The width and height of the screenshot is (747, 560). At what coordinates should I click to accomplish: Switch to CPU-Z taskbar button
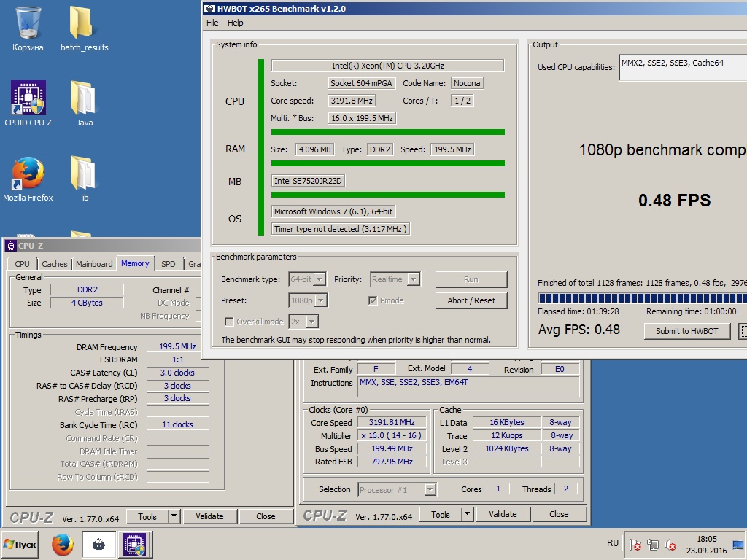[x=135, y=544]
